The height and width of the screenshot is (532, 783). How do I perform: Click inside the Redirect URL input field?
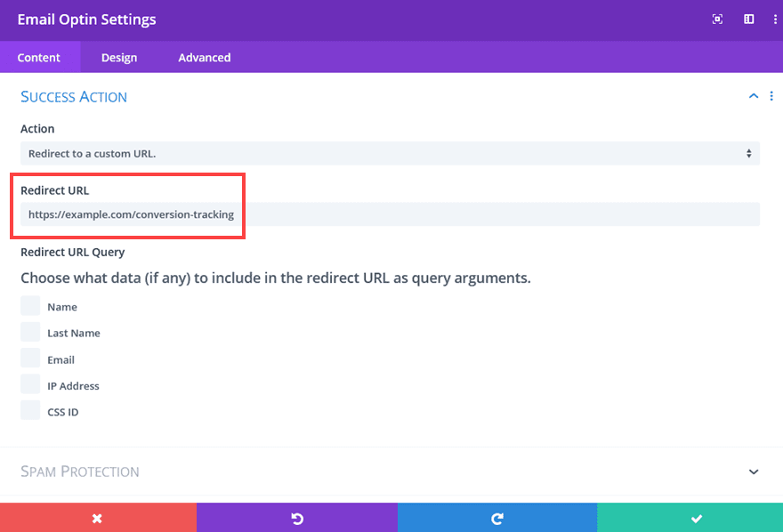pyautogui.click(x=390, y=214)
